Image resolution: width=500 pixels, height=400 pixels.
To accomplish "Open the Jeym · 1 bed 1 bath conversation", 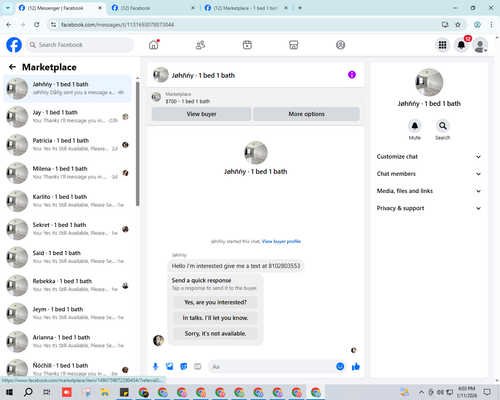I will pyautogui.click(x=67, y=313).
